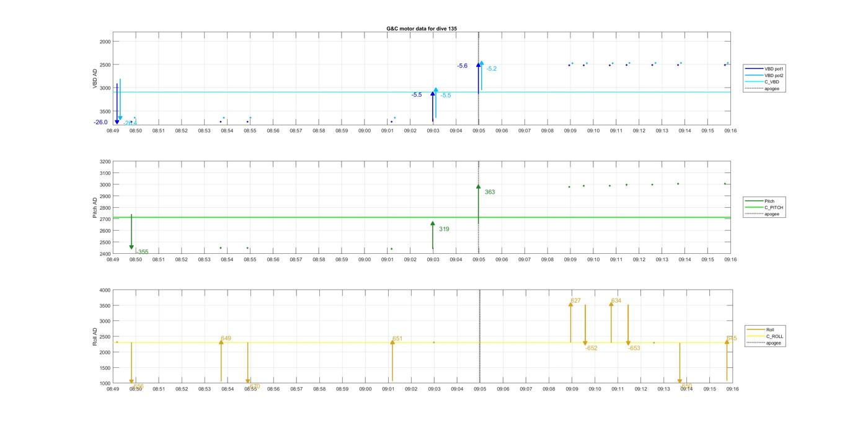Click the dark blue '-5.5' label at 09:03
The image size is (868, 430).
coord(417,95)
